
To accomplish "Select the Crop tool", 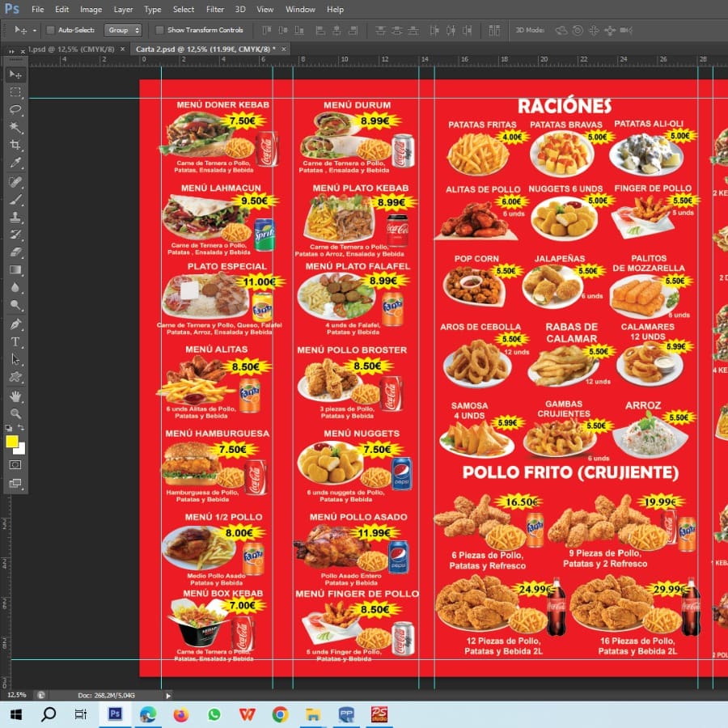I will click(15, 146).
